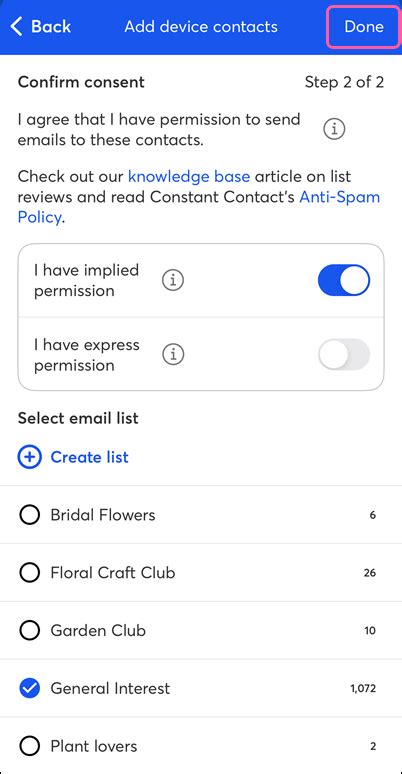Image resolution: width=402 pixels, height=774 pixels.
Task: Tap the plus circle Create list icon
Action: [30, 457]
